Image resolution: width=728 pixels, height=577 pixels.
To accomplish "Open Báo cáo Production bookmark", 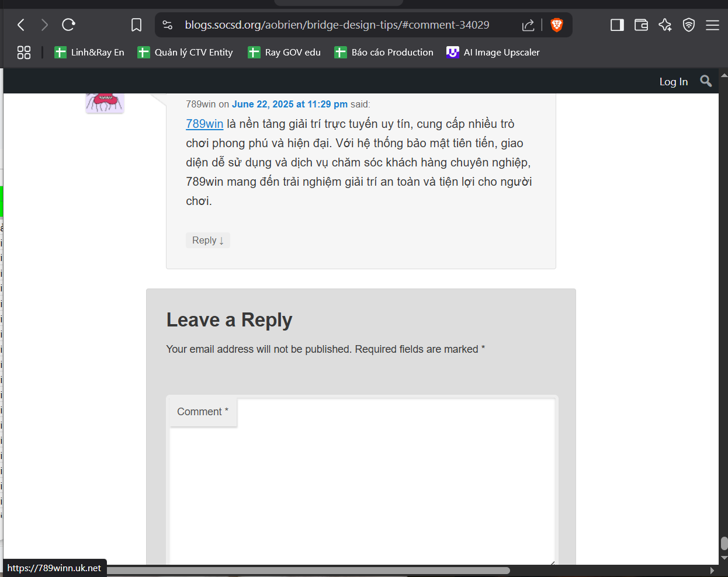I will (384, 53).
